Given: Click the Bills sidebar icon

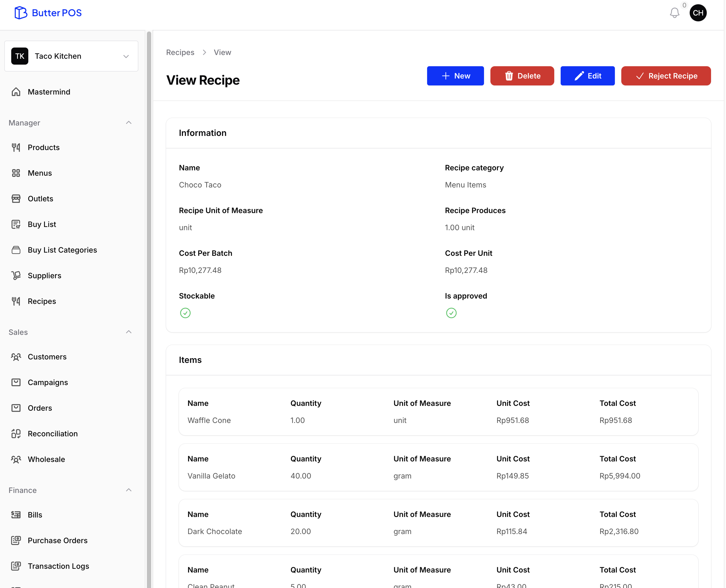Looking at the screenshot, I should (x=16, y=515).
